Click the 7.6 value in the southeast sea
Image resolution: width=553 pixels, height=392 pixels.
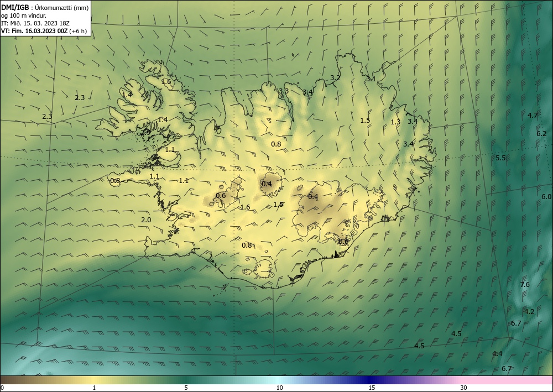[525, 285]
